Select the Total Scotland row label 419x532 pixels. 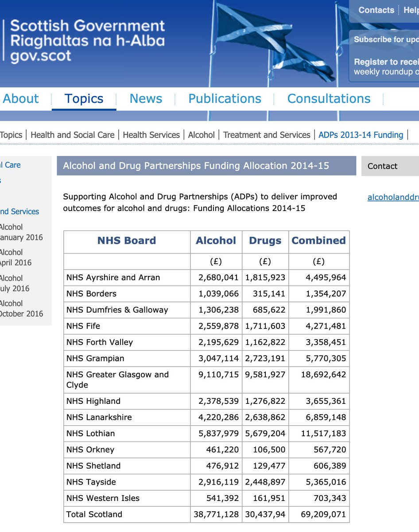[x=94, y=514]
